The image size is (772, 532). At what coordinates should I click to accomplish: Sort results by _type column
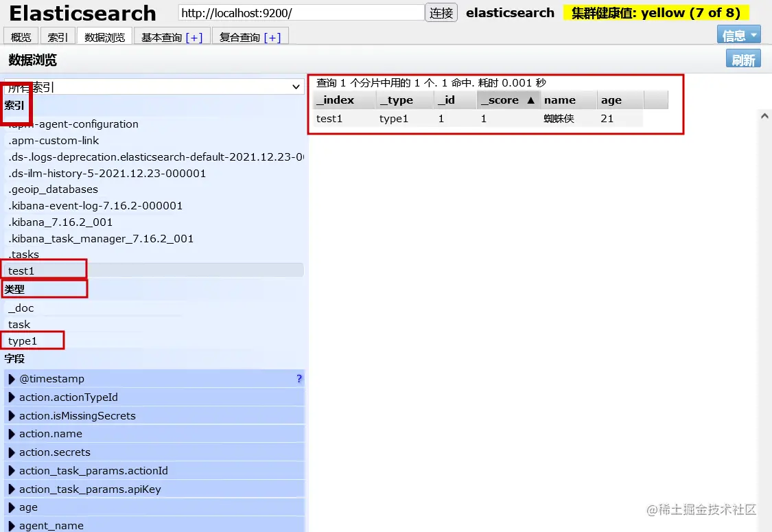tap(405, 100)
